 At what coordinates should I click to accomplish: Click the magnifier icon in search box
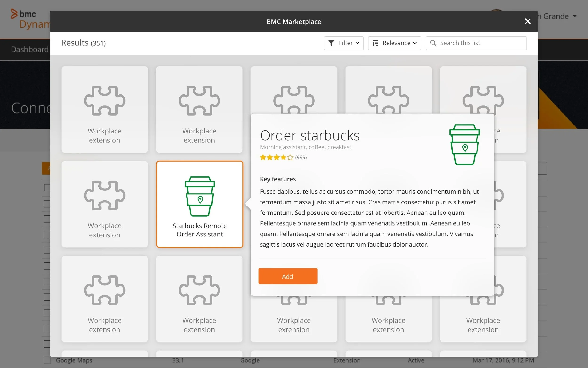[433, 43]
